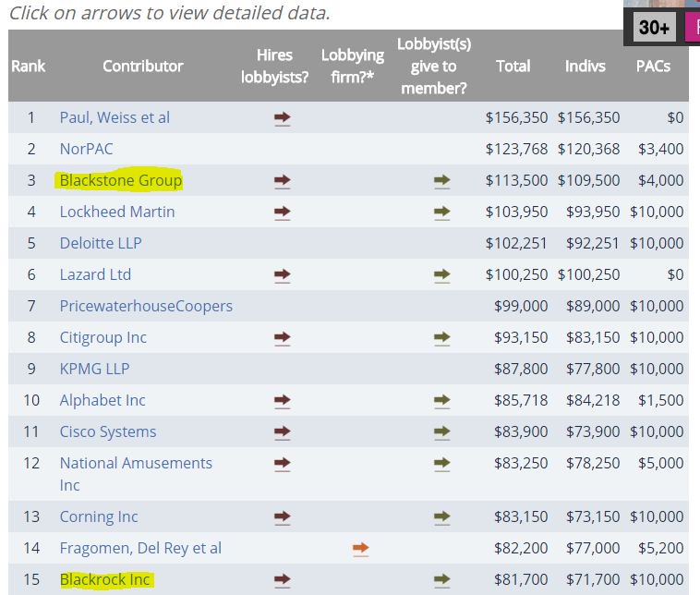The height and width of the screenshot is (595, 700).
Task: Click Lobbyists give to member arrow for Corning Inc
Action: tap(442, 517)
